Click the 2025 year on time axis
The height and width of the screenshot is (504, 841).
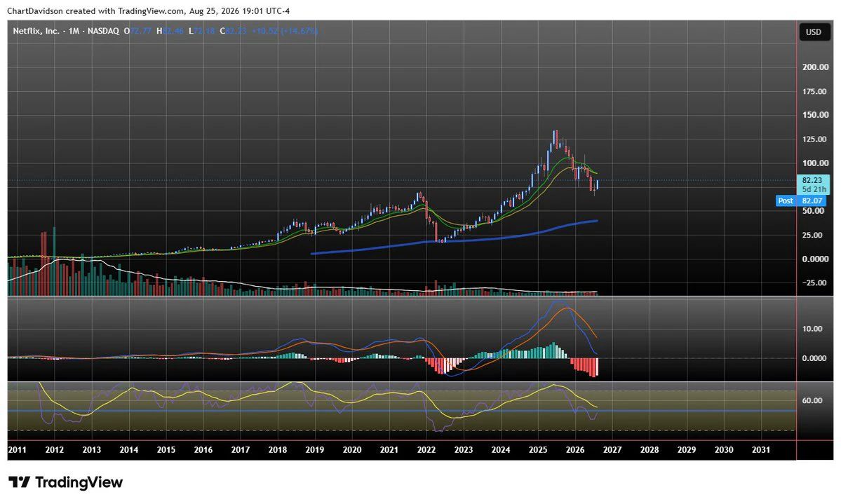538,450
